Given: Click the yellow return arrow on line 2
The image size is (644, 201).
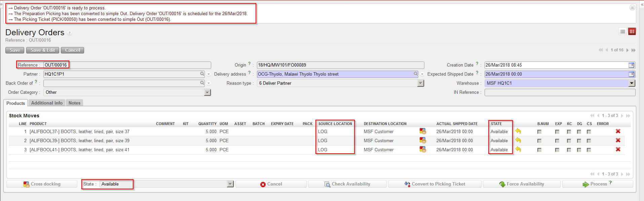Looking at the screenshot, I should pos(518,140).
